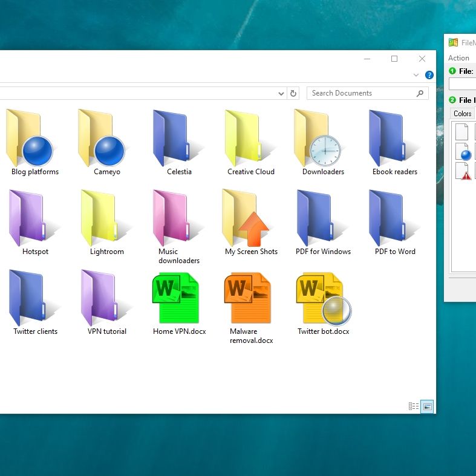Expand the ribbon using the chevron

416,75
